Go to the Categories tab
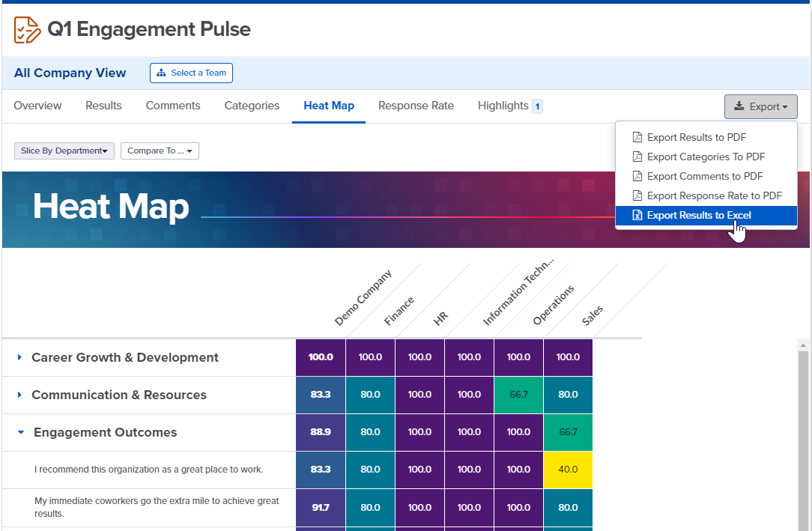 (252, 106)
